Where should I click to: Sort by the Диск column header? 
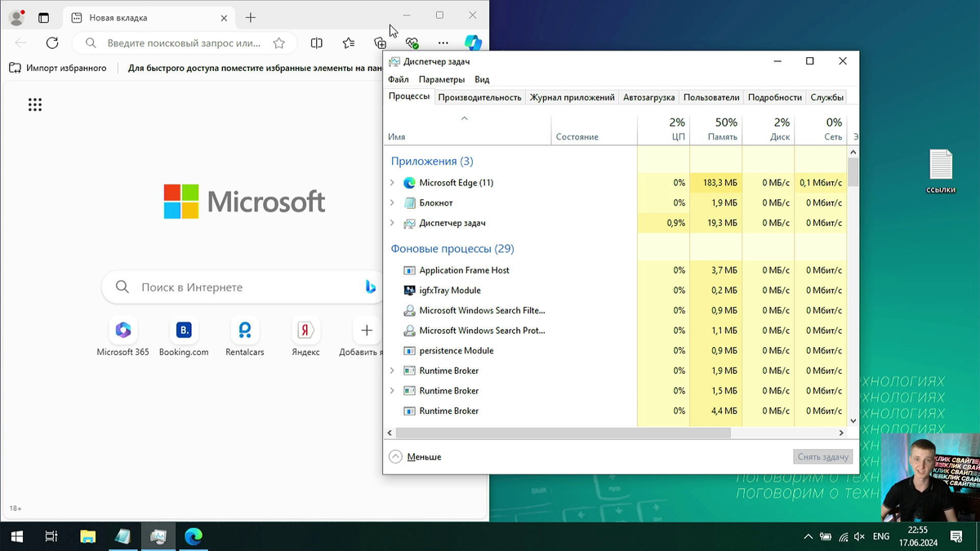[768, 129]
